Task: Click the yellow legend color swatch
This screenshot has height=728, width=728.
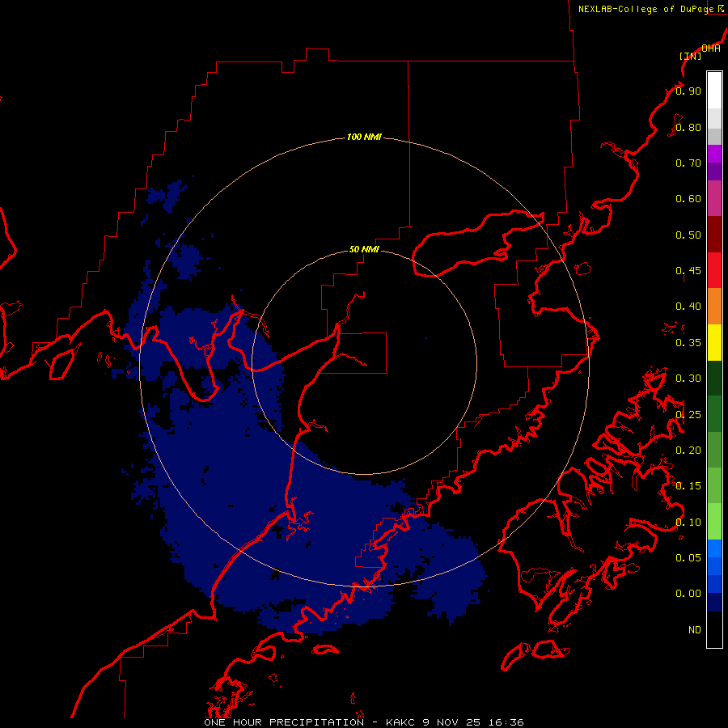Action: tap(714, 342)
